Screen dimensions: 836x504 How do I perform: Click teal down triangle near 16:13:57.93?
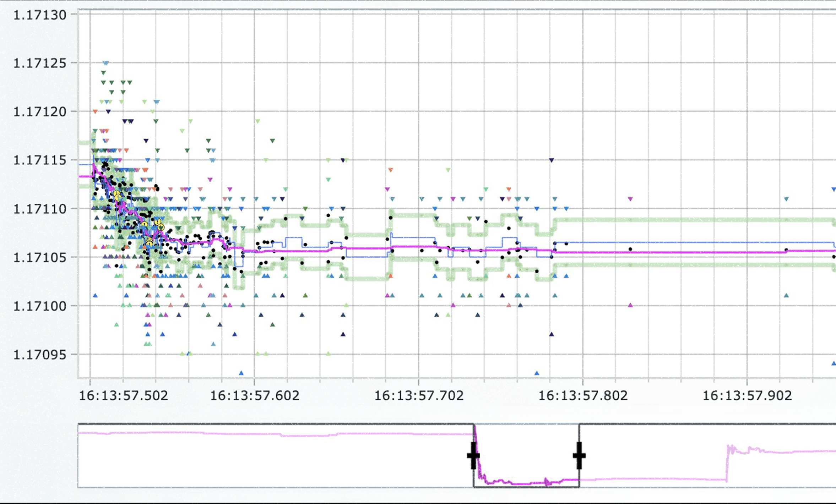[786, 199]
